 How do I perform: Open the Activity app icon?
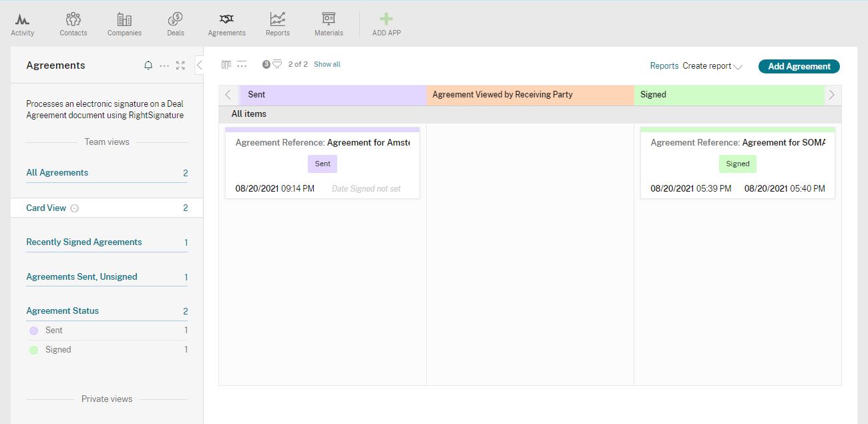(x=23, y=19)
